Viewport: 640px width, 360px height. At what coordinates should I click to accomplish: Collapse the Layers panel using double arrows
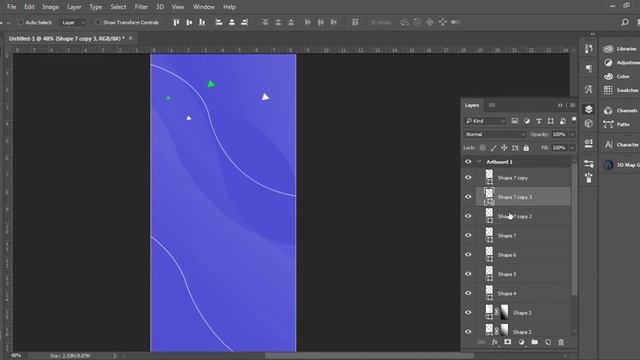[x=560, y=105]
